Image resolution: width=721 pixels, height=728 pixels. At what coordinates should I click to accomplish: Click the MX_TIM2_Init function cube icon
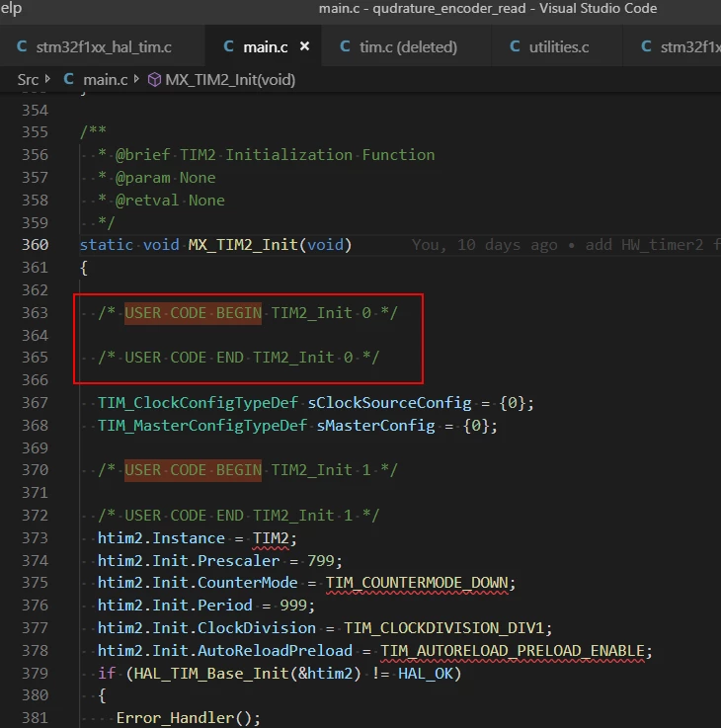pos(154,80)
